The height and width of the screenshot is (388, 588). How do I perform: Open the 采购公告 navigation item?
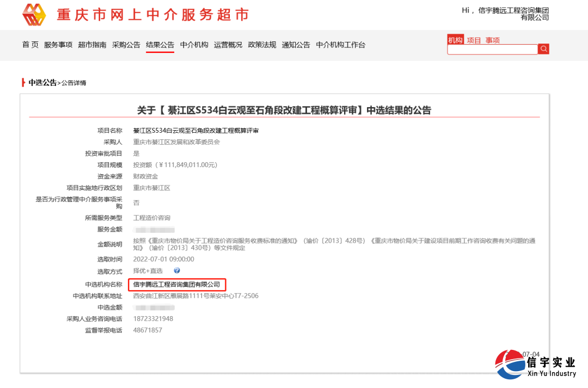point(126,45)
